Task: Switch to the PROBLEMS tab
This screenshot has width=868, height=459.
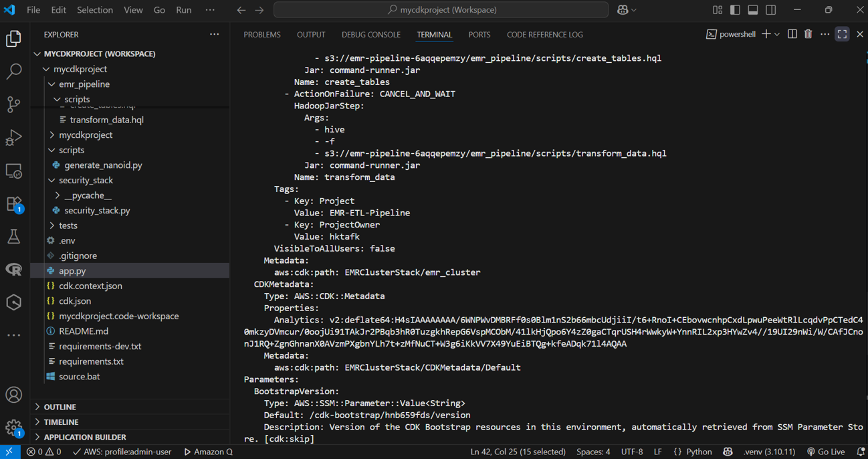Action: point(261,34)
